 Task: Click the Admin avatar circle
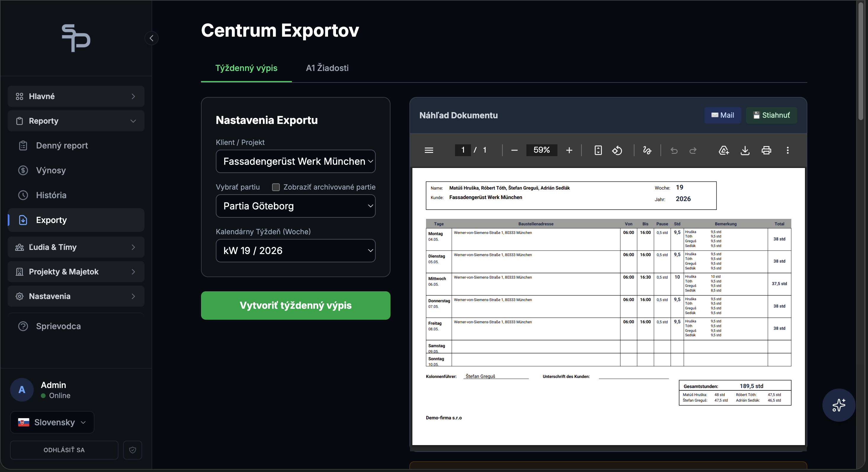pyautogui.click(x=22, y=389)
